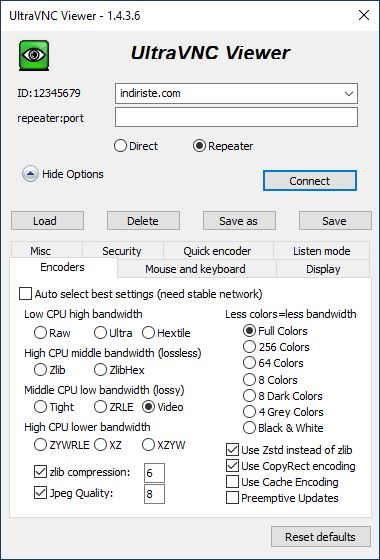Click the ID:12345679 label text
380x560 pixels.
click(49, 93)
